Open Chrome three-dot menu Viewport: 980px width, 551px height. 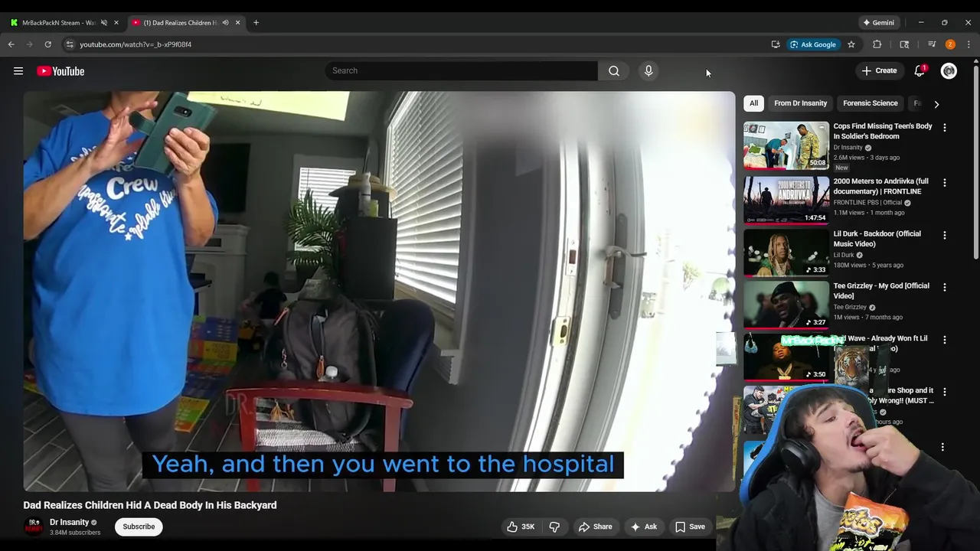(969, 44)
